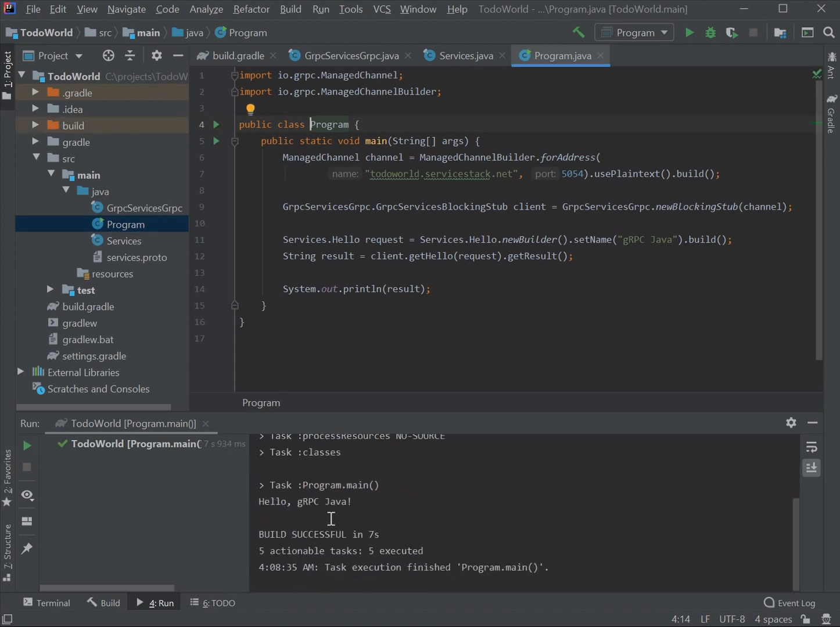Toggle soft-wrap in the Run console
Image resolution: width=840 pixels, height=627 pixels.
click(x=812, y=447)
